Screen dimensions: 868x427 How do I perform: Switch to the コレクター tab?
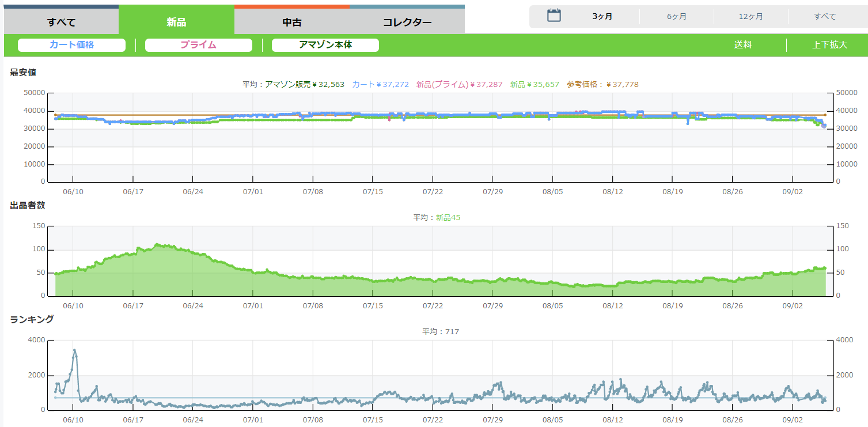pyautogui.click(x=407, y=22)
